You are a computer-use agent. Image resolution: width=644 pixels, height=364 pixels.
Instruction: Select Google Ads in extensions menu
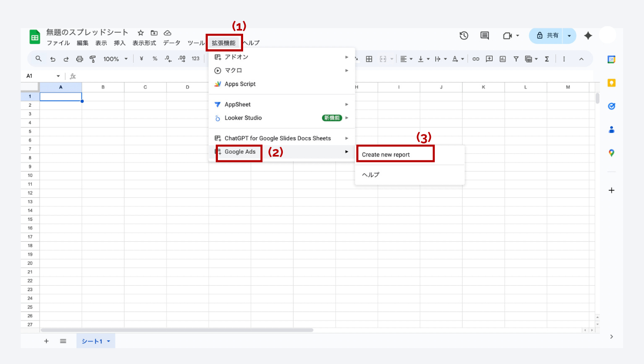click(282, 152)
